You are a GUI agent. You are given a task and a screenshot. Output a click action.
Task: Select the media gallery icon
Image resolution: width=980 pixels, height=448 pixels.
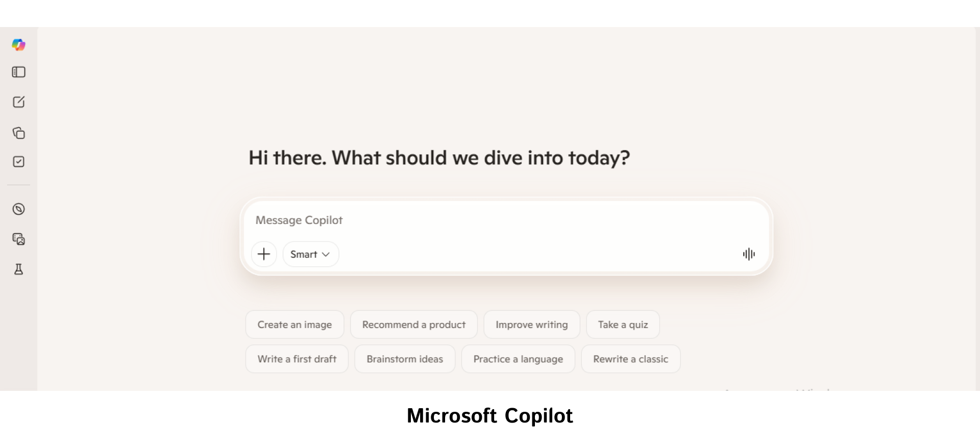[19, 239]
